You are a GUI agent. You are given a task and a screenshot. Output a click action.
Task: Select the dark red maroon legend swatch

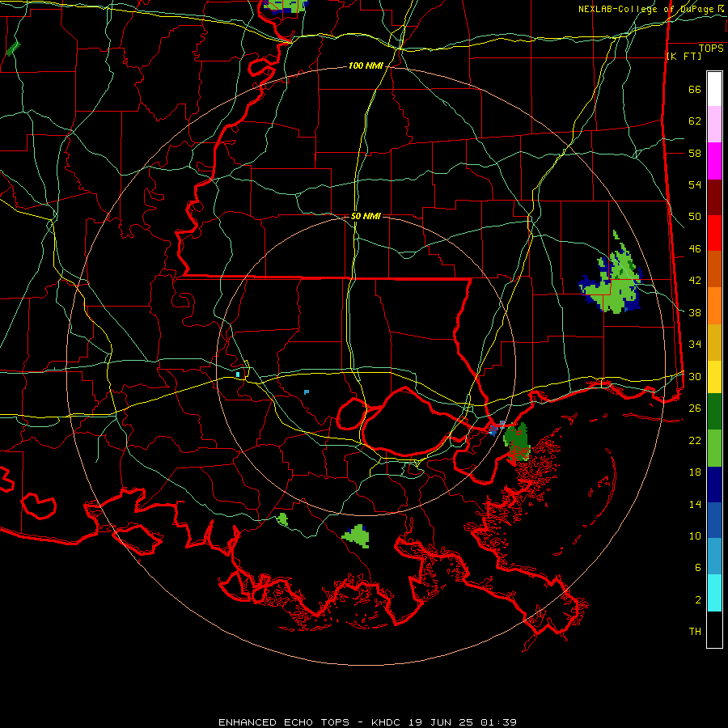click(x=714, y=197)
